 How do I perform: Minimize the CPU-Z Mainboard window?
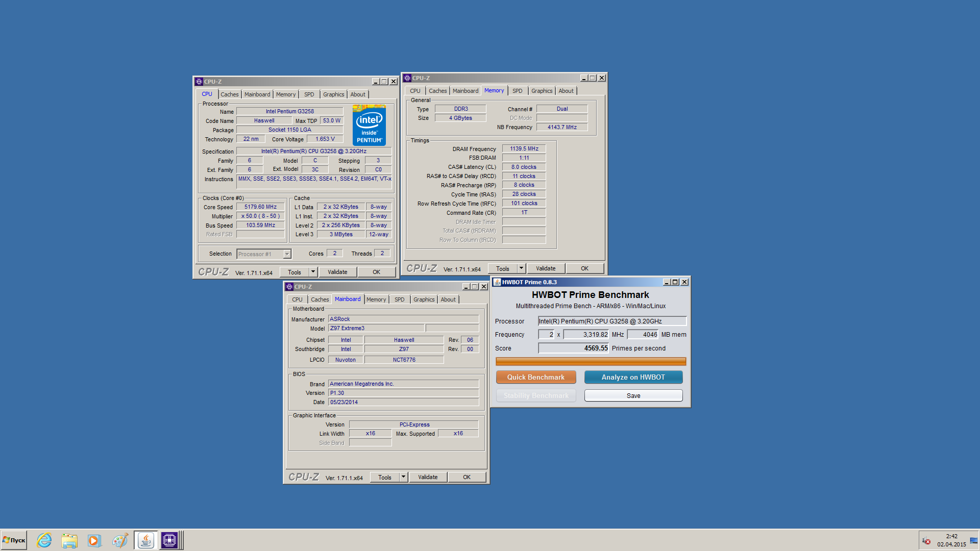[x=466, y=287]
